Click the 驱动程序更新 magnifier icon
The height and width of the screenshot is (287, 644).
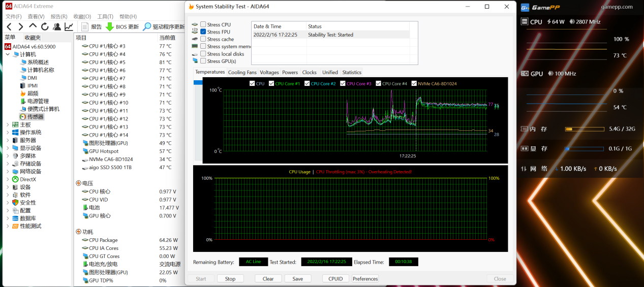point(147,27)
